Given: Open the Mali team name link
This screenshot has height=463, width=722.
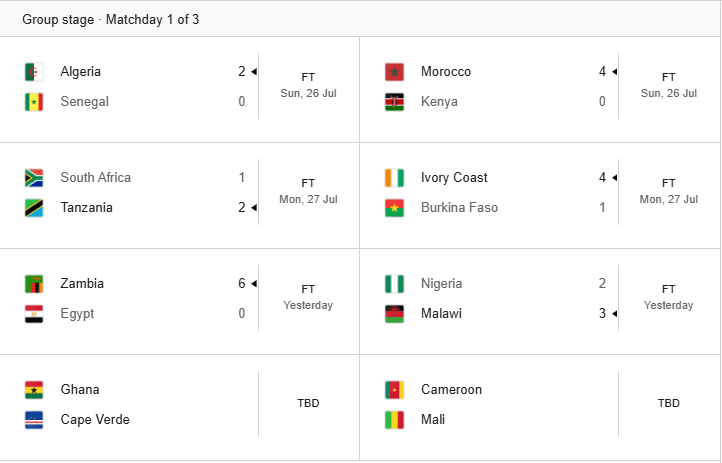Looking at the screenshot, I should [433, 419].
